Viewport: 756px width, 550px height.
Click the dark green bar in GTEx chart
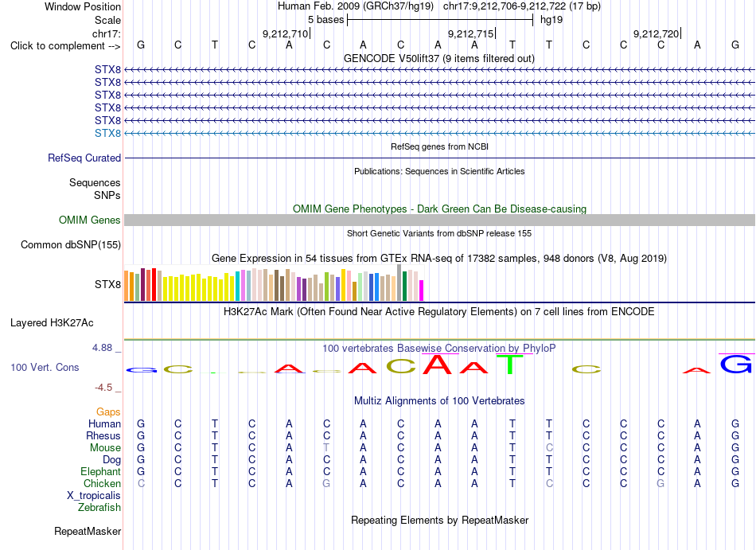click(x=404, y=287)
